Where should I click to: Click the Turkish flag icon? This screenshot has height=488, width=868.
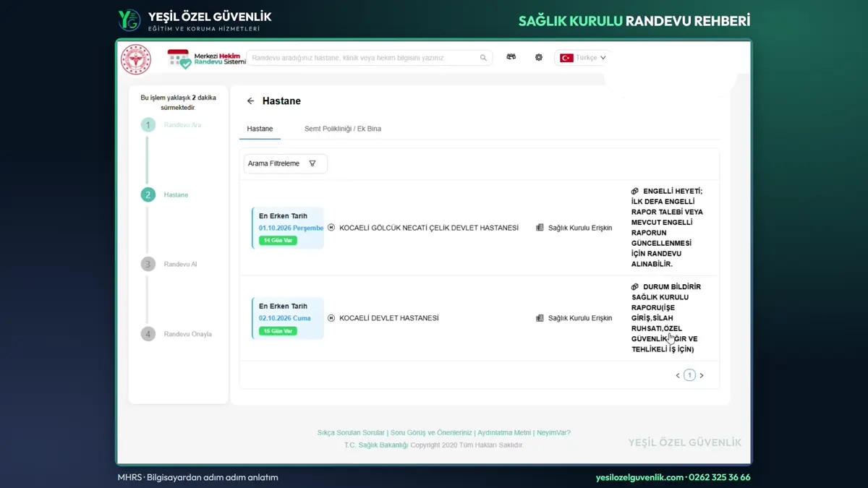pos(566,58)
